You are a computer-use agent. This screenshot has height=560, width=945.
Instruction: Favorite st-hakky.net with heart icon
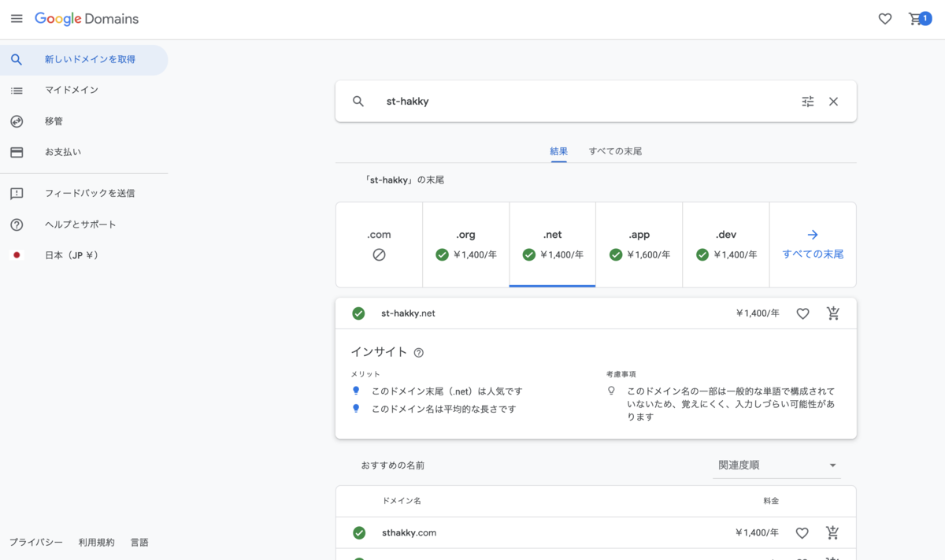pos(802,313)
